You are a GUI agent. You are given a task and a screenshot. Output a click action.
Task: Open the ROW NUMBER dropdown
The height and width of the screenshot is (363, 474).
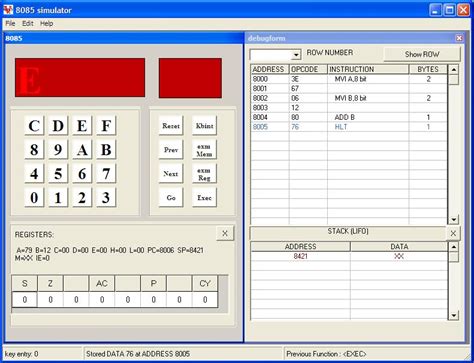pyautogui.click(x=296, y=54)
